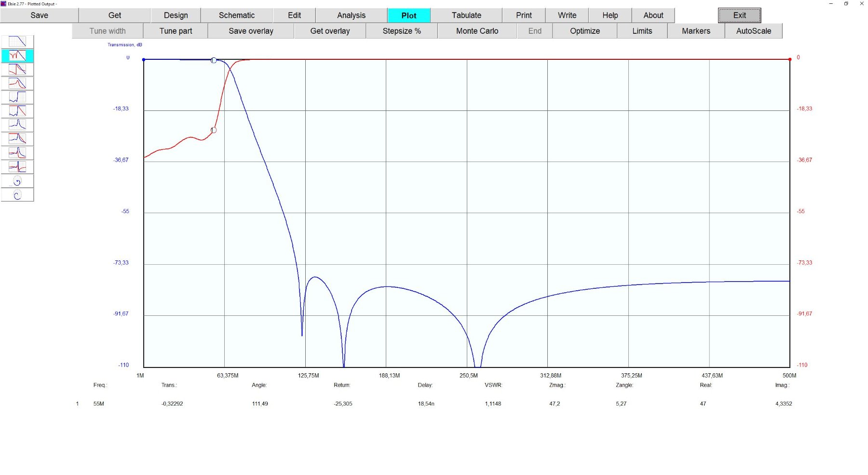
Task: Open the Schematic view
Action: click(x=237, y=15)
